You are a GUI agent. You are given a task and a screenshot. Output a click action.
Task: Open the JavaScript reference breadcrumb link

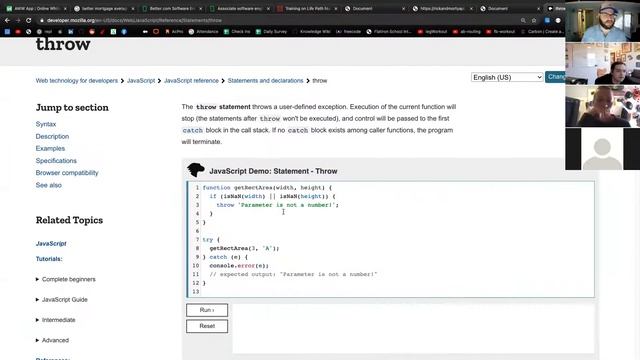[191, 81]
